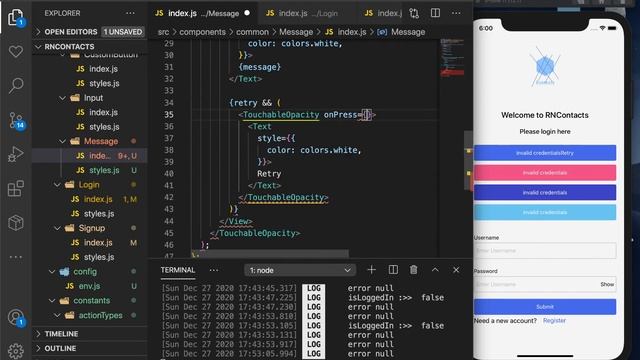Click src in the breadcrumb
The width and height of the screenshot is (640, 360).
click(x=163, y=32)
